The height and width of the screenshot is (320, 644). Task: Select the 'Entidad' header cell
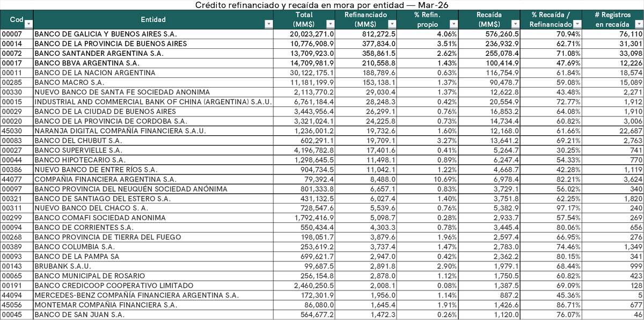pyautogui.click(x=153, y=19)
